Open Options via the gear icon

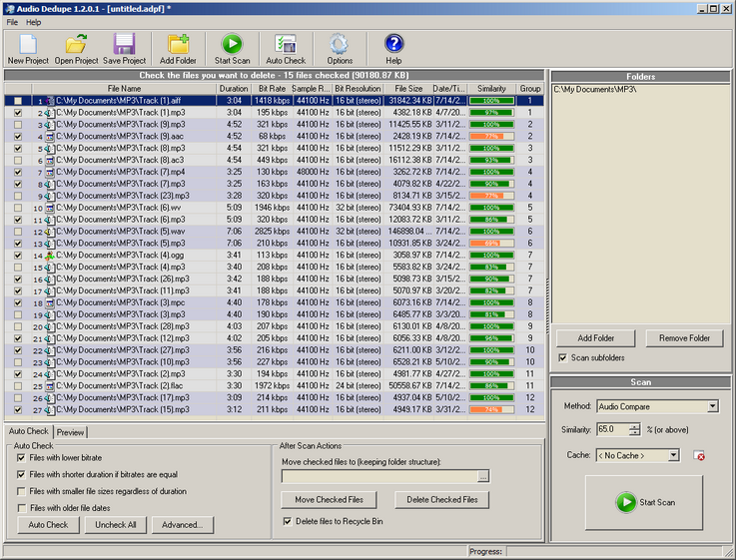point(340,45)
